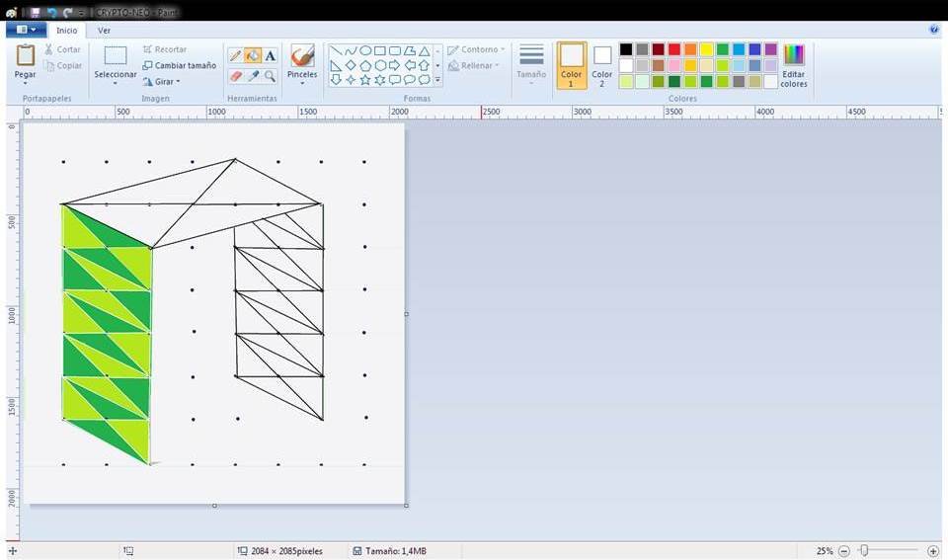
Task: Pick the black color swatch
Action: coord(626,49)
